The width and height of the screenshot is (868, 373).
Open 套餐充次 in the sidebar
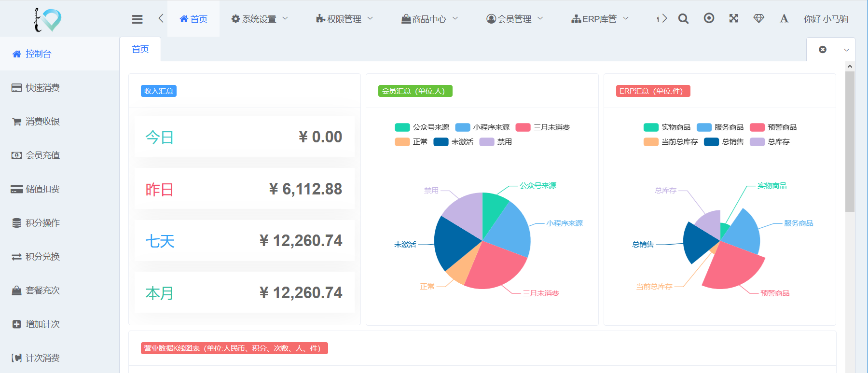point(60,290)
